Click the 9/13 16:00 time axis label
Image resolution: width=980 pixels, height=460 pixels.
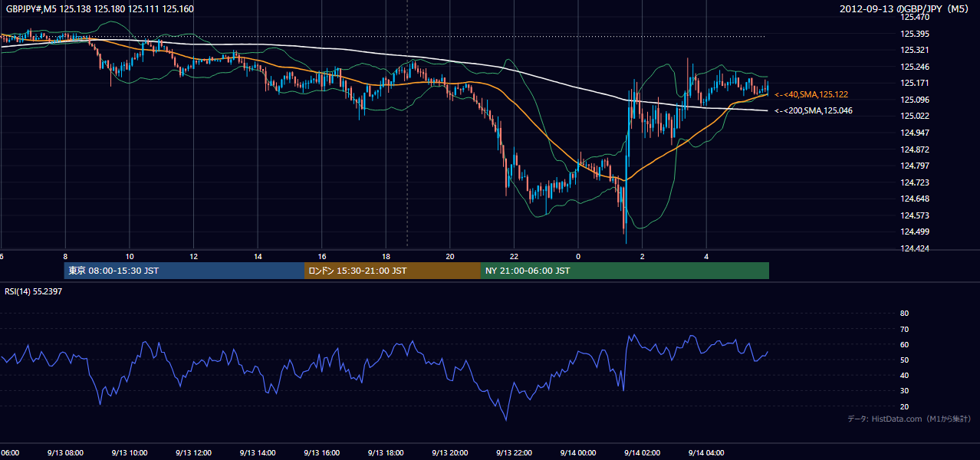tap(321, 453)
